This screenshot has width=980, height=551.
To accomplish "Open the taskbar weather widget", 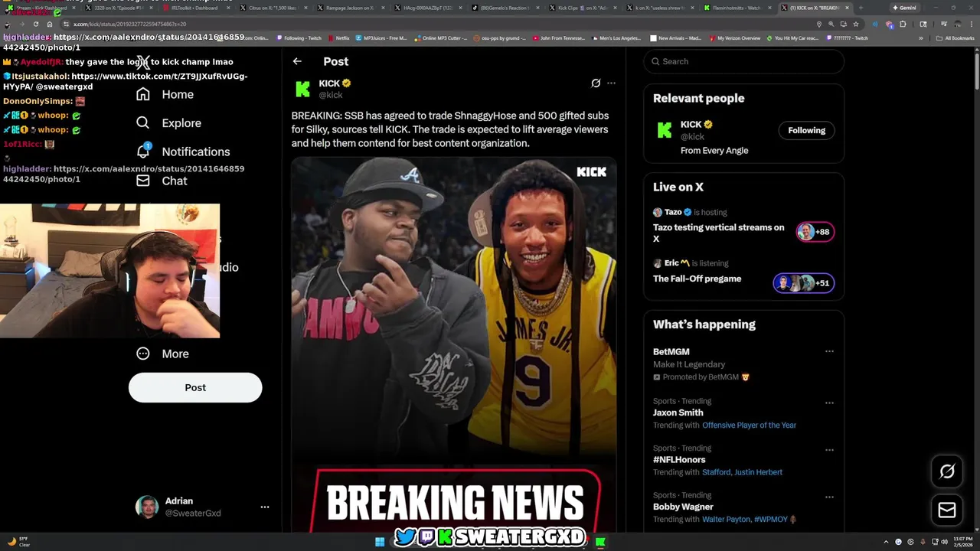I will [18, 542].
